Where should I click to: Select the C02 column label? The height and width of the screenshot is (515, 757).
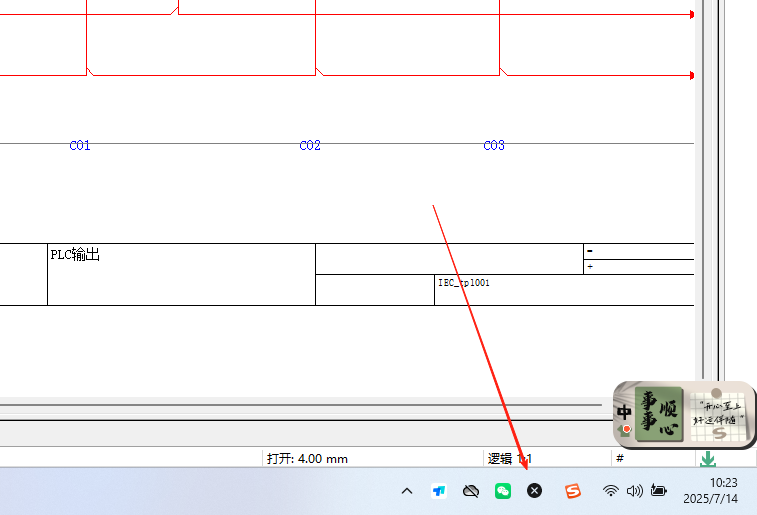click(x=310, y=146)
